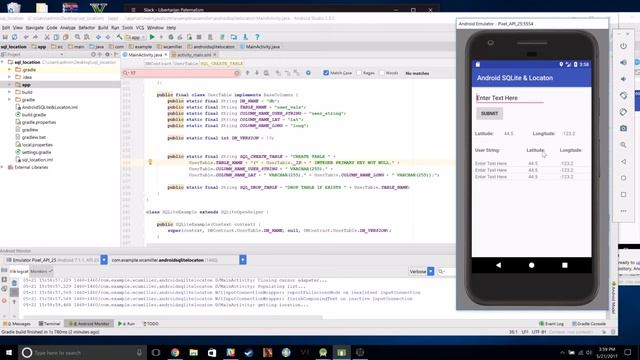Toggle Match Case checkbox
The height and width of the screenshot is (360, 640).
[x=326, y=73]
